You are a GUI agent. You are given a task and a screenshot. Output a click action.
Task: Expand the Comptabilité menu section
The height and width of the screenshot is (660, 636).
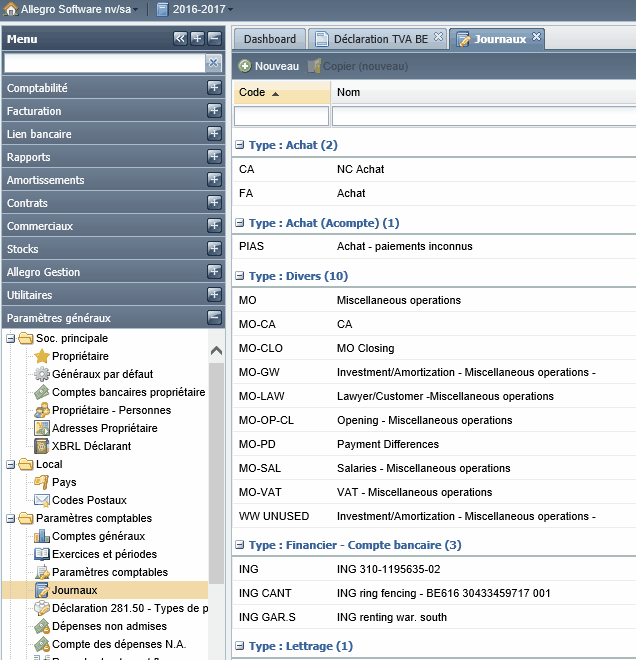214,88
